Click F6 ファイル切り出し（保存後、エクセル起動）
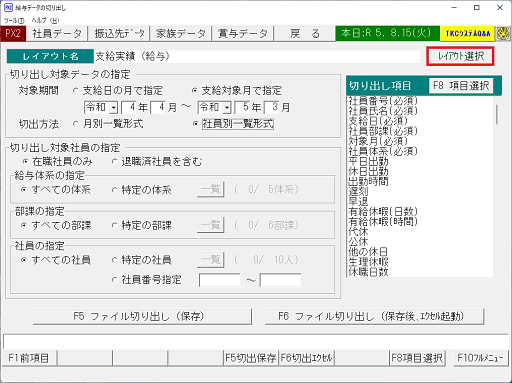 374,316
